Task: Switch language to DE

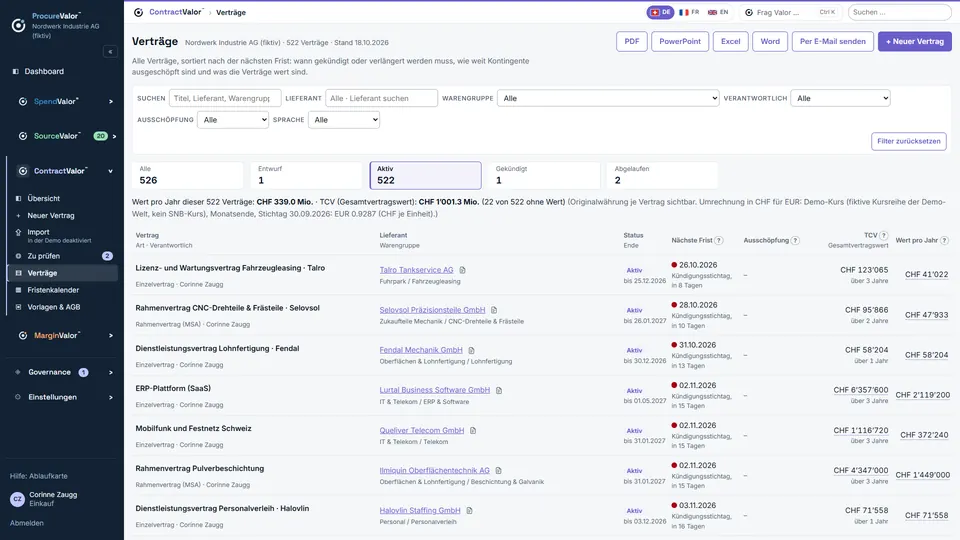Action: (660, 12)
